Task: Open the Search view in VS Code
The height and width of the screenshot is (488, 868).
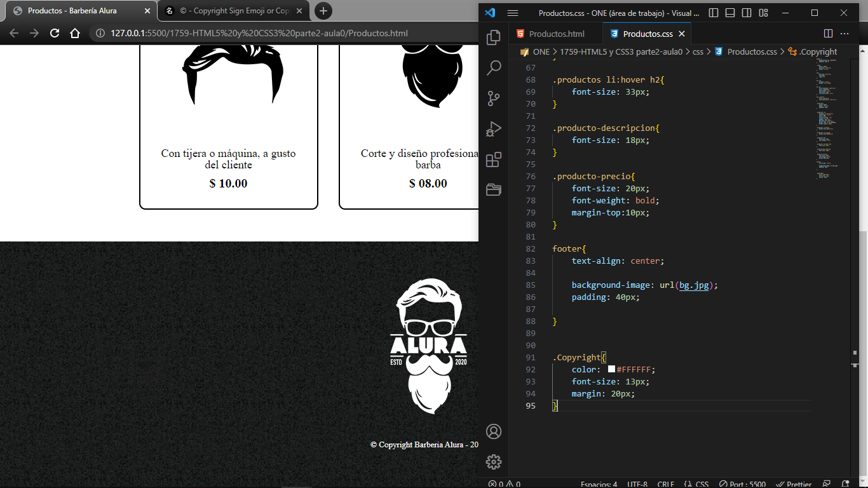Action: [494, 68]
